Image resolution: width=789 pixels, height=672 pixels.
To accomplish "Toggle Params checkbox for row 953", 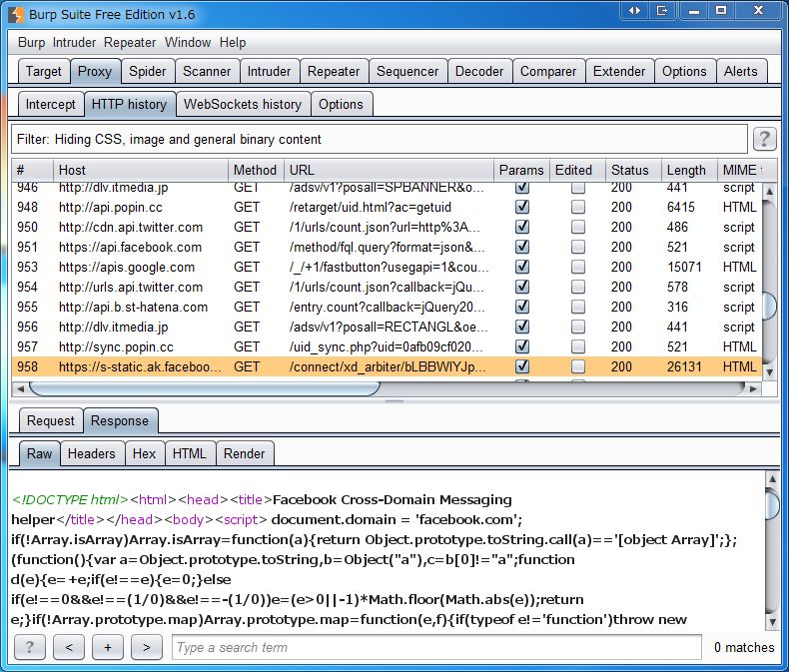I will tap(522, 267).
